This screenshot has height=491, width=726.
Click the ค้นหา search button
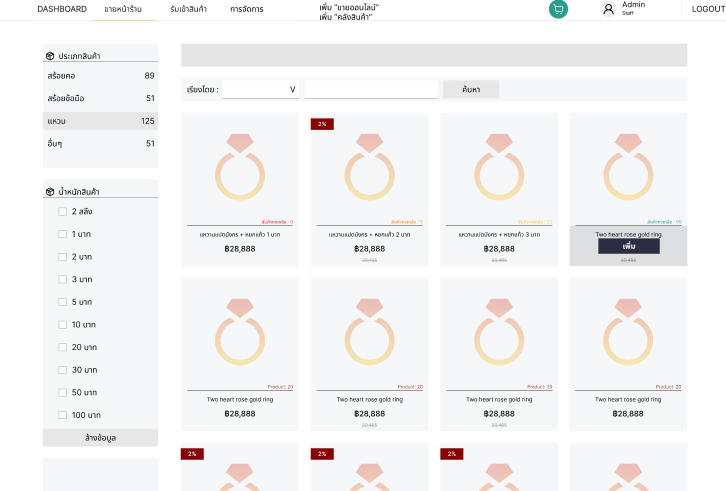(470, 90)
